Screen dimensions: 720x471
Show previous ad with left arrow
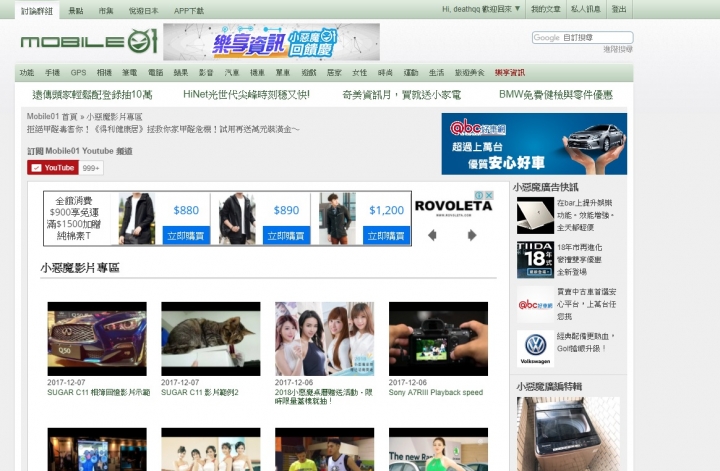pos(432,236)
